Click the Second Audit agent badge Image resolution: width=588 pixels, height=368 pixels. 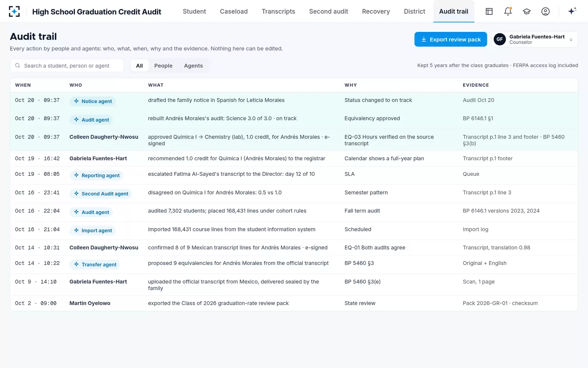click(100, 194)
